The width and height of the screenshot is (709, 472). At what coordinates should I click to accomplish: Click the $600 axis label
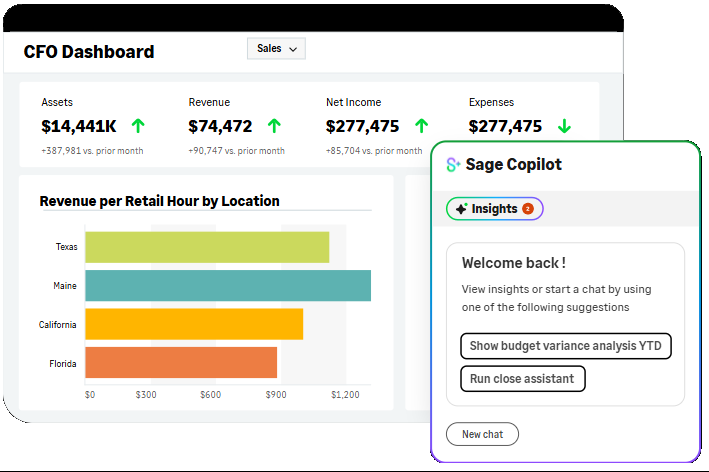tap(211, 395)
